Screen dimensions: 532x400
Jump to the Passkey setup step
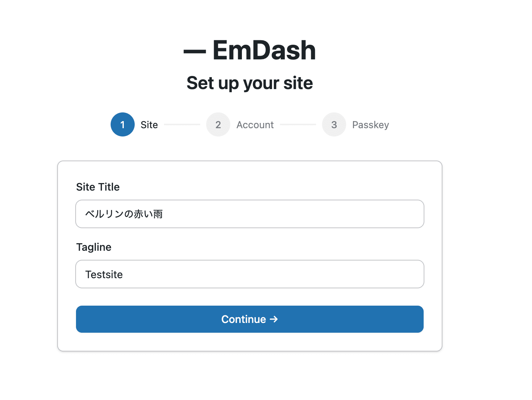pyautogui.click(x=371, y=124)
